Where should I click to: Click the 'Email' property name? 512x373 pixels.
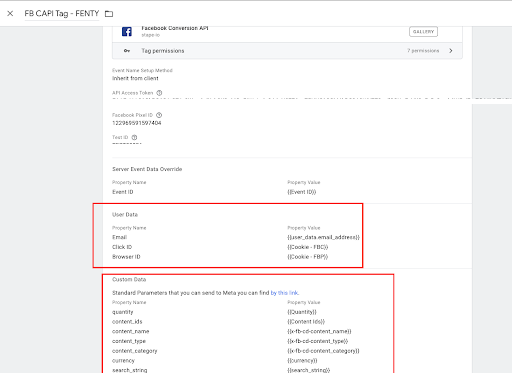click(119, 237)
